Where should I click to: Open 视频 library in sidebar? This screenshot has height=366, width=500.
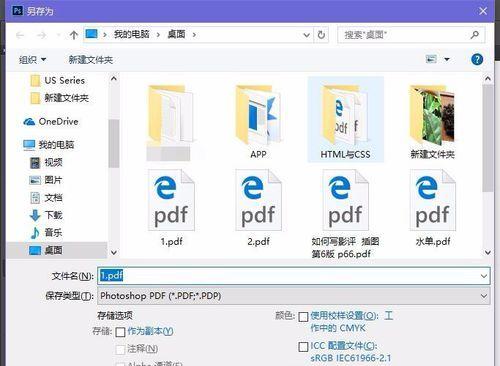[46, 162]
